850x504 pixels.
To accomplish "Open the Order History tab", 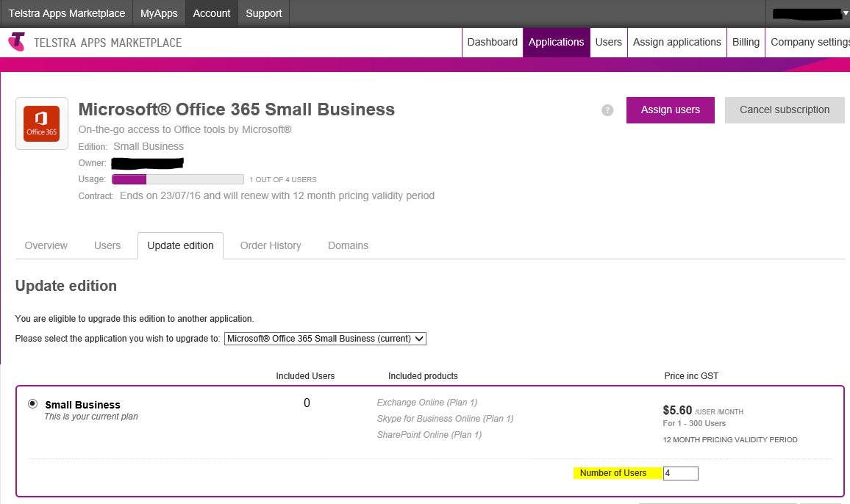I will pyautogui.click(x=271, y=245).
